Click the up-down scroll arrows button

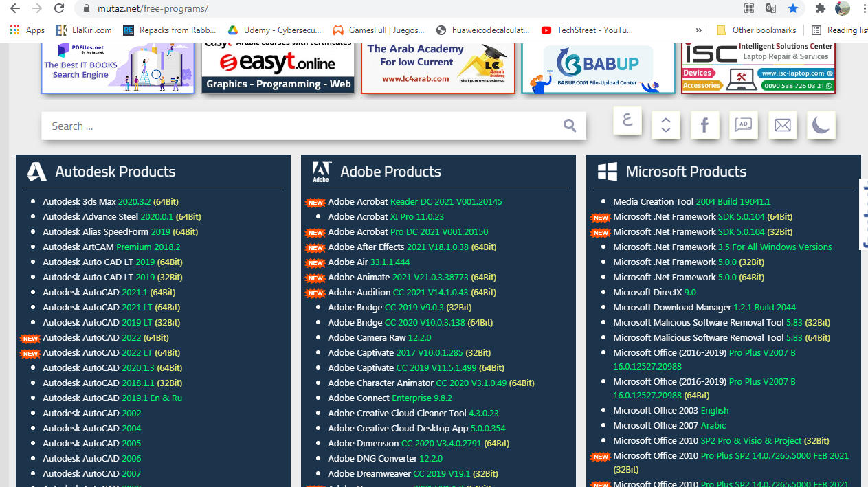[666, 125]
